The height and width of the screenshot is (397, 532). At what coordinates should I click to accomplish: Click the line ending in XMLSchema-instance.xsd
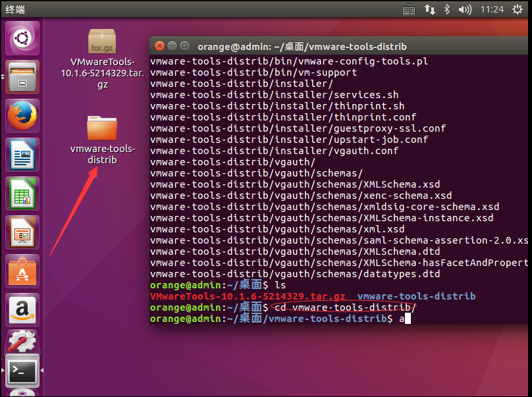tap(322, 218)
